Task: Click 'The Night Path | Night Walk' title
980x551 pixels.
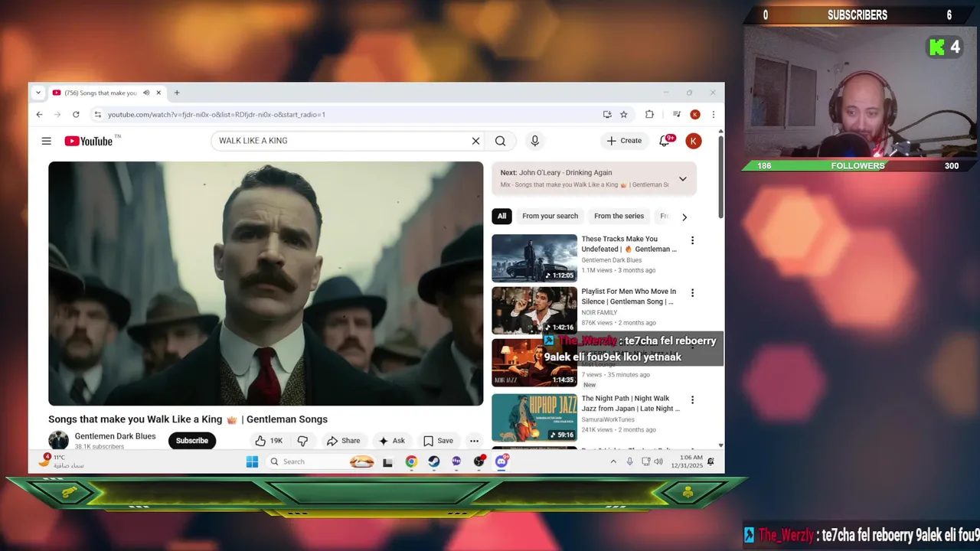Action: point(630,403)
